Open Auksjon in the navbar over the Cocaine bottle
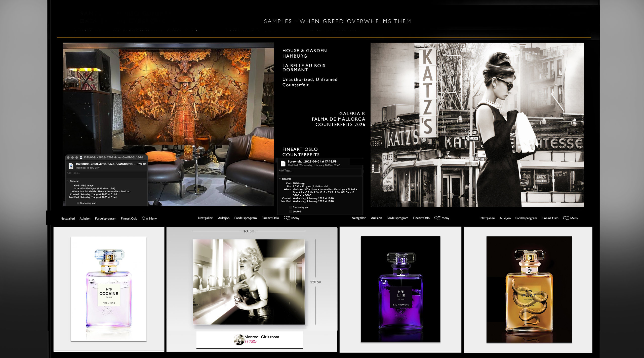The height and width of the screenshot is (358, 644). pyautogui.click(x=85, y=219)
